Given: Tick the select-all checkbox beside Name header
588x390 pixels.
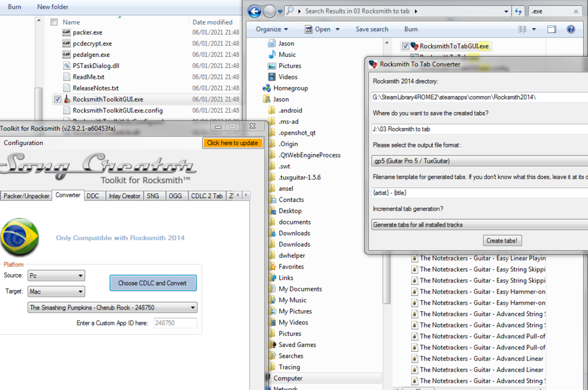Looking at the screenshot, I should click(x=54, y=22).
